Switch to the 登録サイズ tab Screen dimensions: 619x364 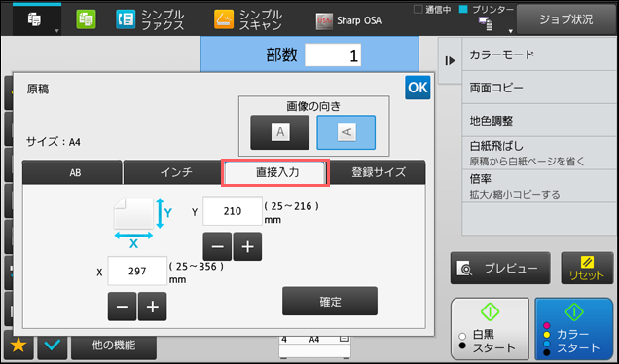click(x=378, y=172)
